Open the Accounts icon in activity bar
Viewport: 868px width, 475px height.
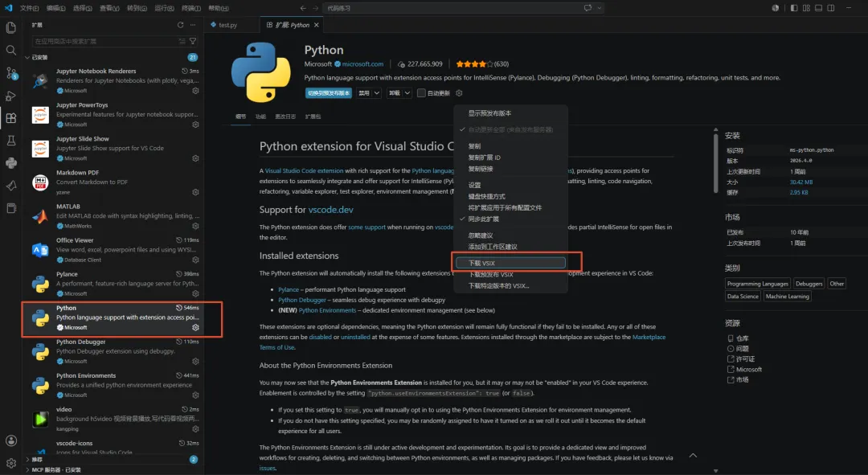click(x=10, y=440)
